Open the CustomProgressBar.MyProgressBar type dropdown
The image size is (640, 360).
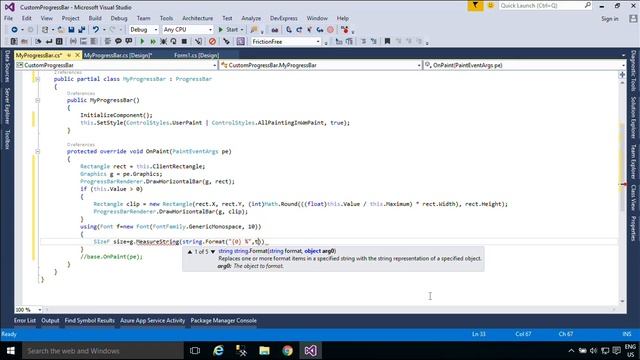point(321,65)
